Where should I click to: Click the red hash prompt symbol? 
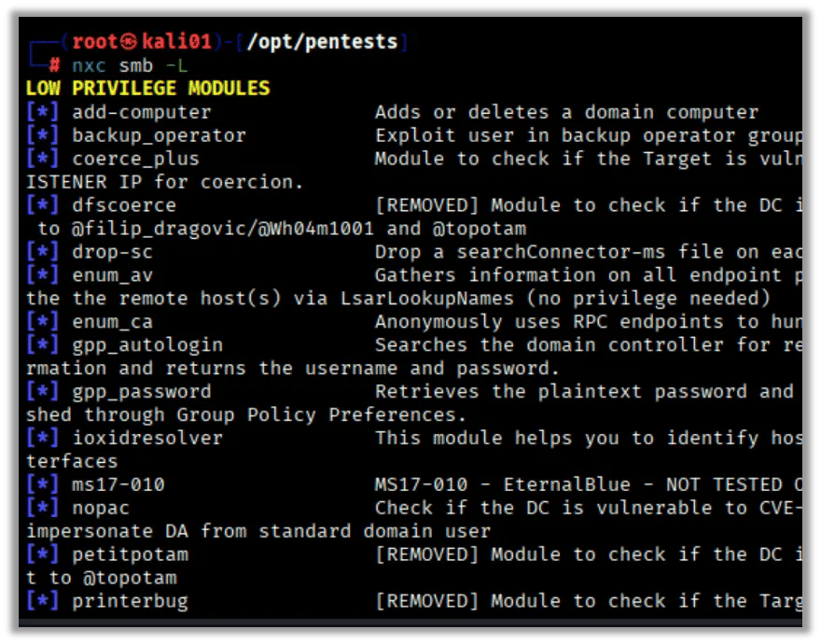click(54, 65)
